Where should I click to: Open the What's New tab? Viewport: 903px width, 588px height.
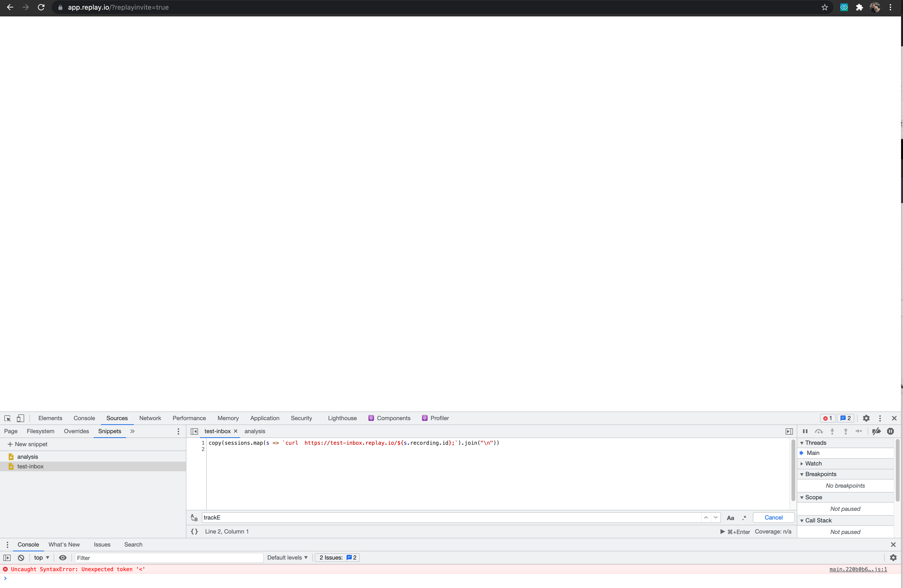tap(64, 544)
